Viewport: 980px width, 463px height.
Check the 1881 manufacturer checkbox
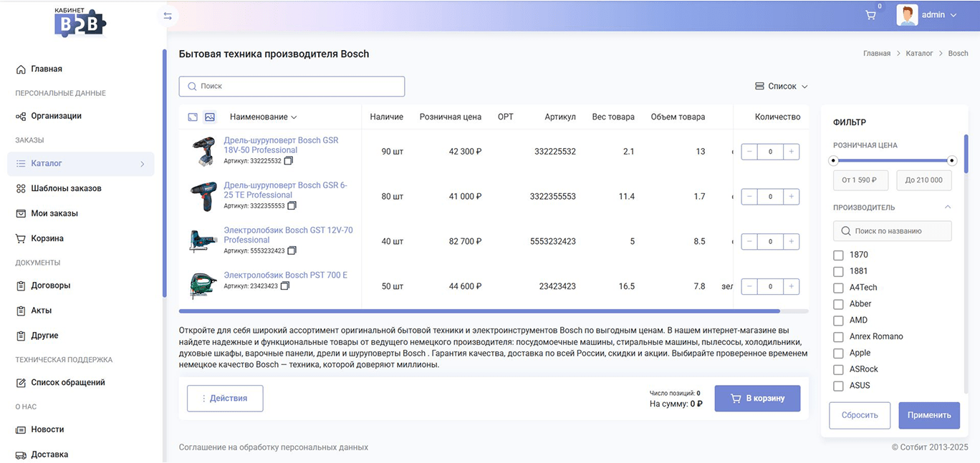click(x=838, y=271)
